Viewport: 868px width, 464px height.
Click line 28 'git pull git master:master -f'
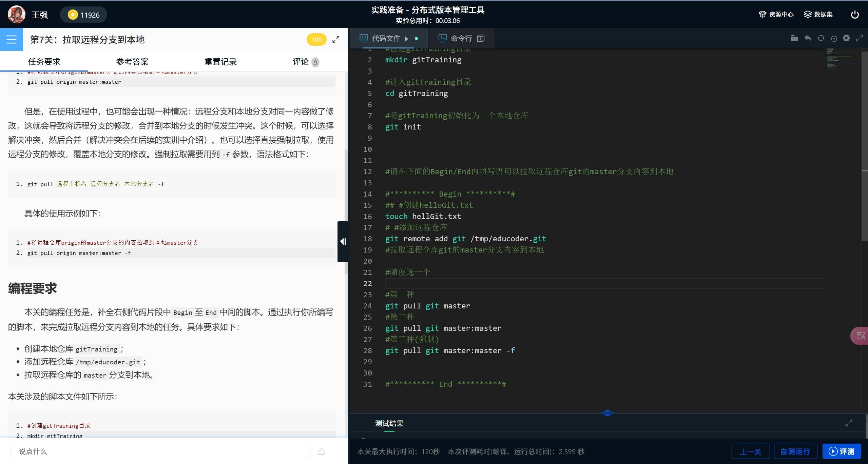point(450,350)
